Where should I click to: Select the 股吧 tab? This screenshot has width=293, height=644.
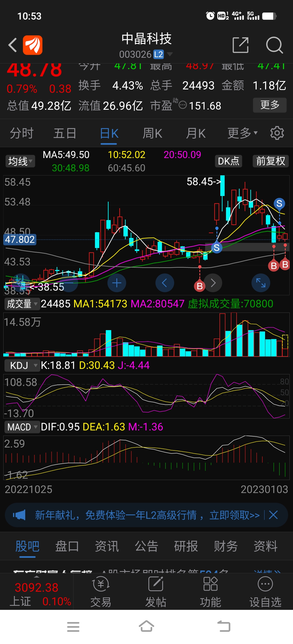point(27,546)
